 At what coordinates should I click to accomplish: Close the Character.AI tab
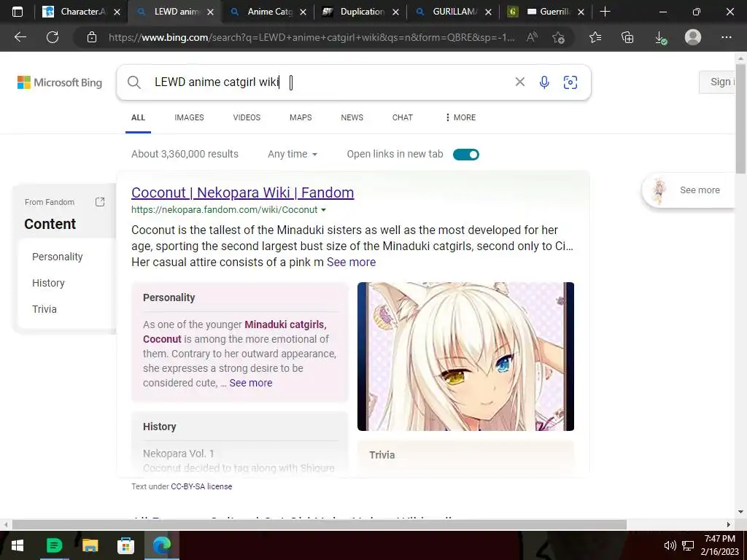point(117,12)
